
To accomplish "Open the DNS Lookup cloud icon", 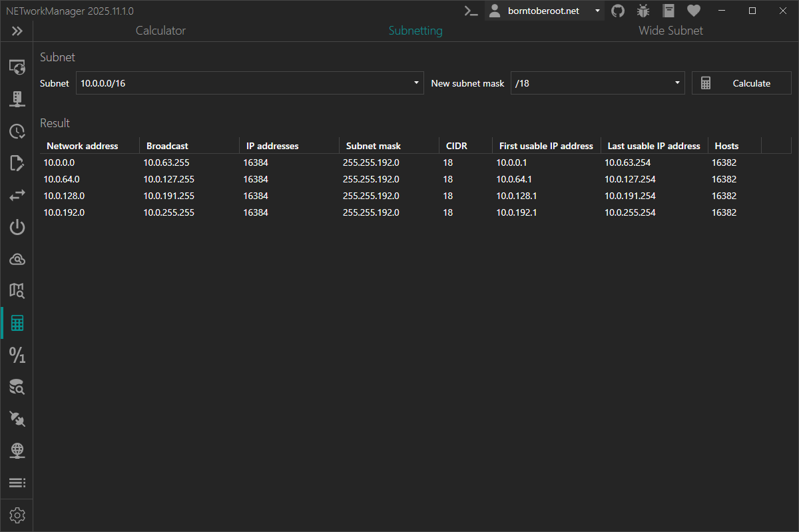I will click(x=17, y=259).
